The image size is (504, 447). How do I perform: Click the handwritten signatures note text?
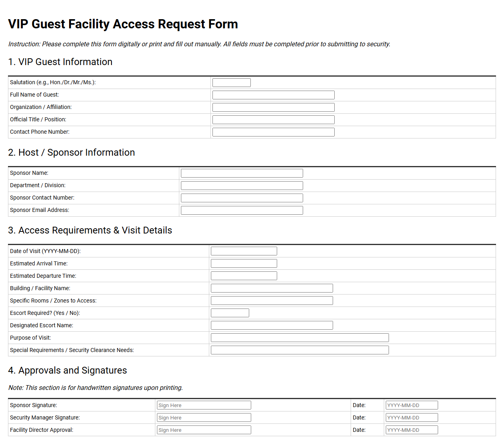click(x=95, y=388)
